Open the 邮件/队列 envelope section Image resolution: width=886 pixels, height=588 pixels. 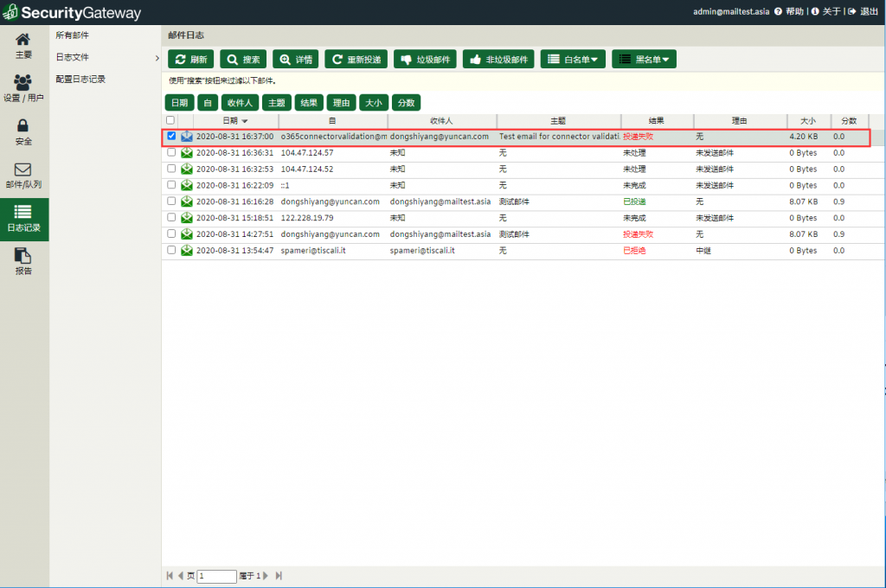[23, 176]
